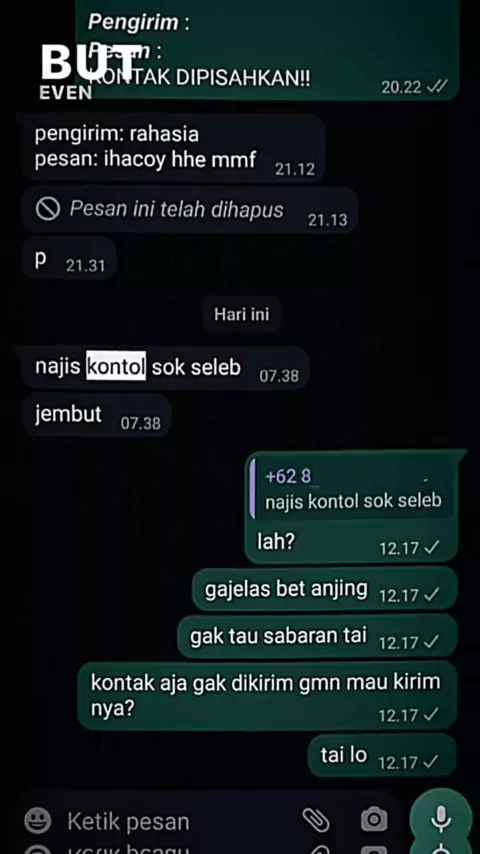Screen dimensions: 480x854
Task: Tap 'kontak aja gak dikirim' message
Action: tap(268, 695)
